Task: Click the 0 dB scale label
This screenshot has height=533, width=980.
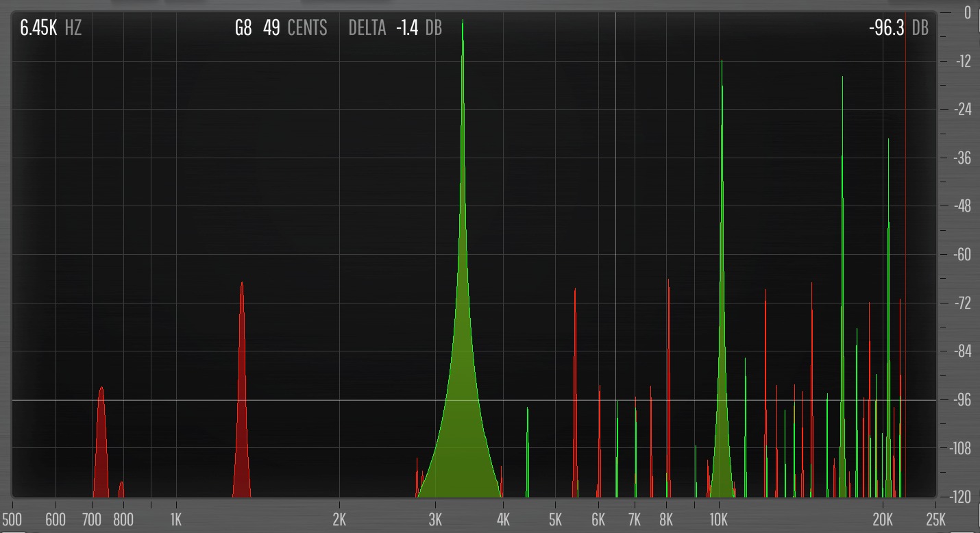Action: point(968,12)
